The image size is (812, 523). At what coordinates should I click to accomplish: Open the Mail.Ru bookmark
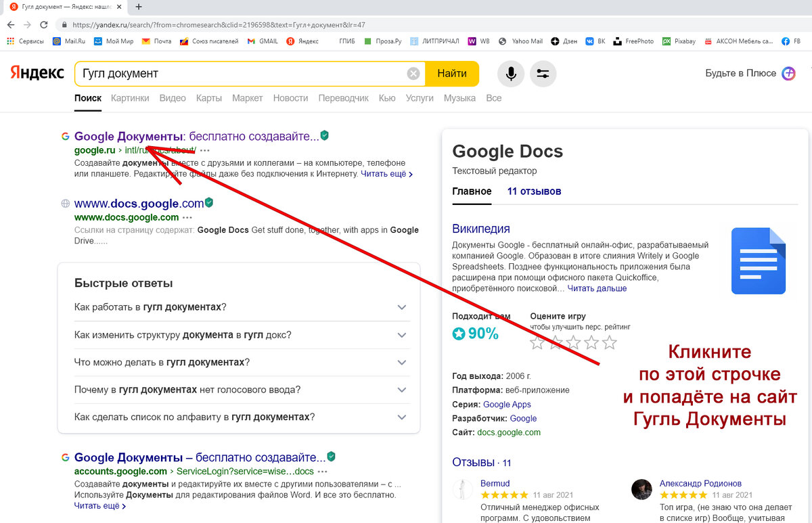[x=68, y=41]
